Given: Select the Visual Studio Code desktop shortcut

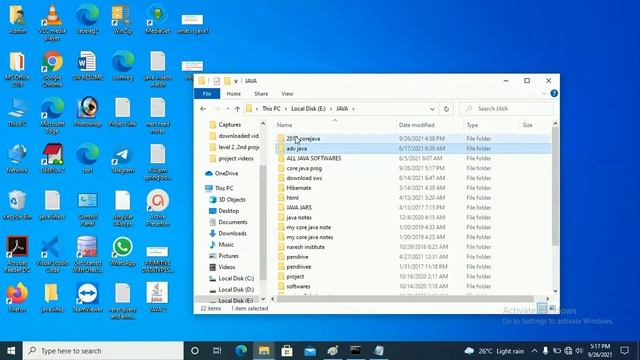Looking at the screenshot, I should point(52,255).
